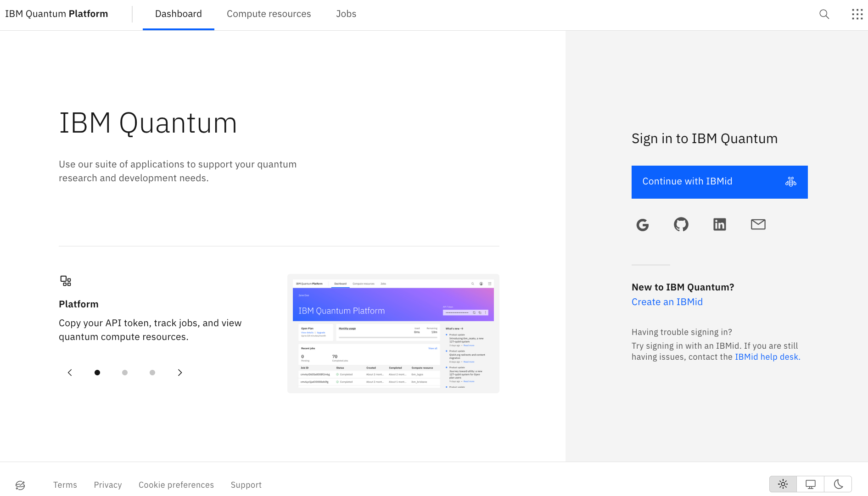This screenshot has width=868, height=496.
Task: Click the Qiskit logo icon in footer
Action: point(20,485)
